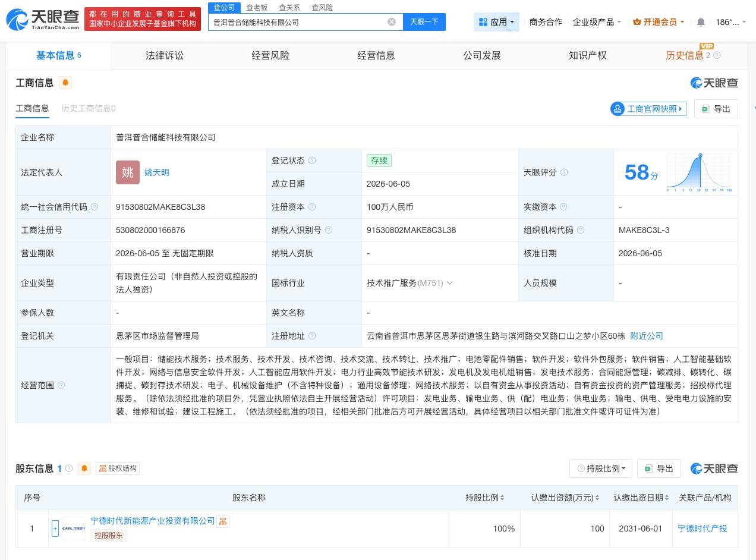This screenshot has width=756, height=560.
Task: Click orange bell beside 股东信息
Action: [x=84, y=468]
